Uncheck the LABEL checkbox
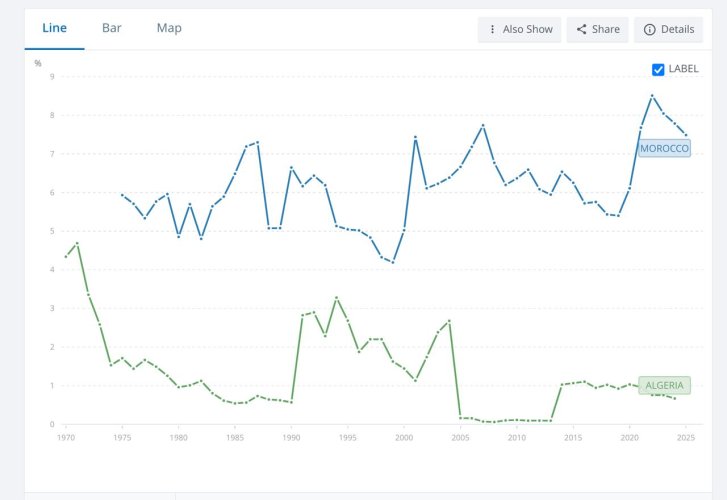Viewport: 727px width, 500px height. (x=658, y=70)
